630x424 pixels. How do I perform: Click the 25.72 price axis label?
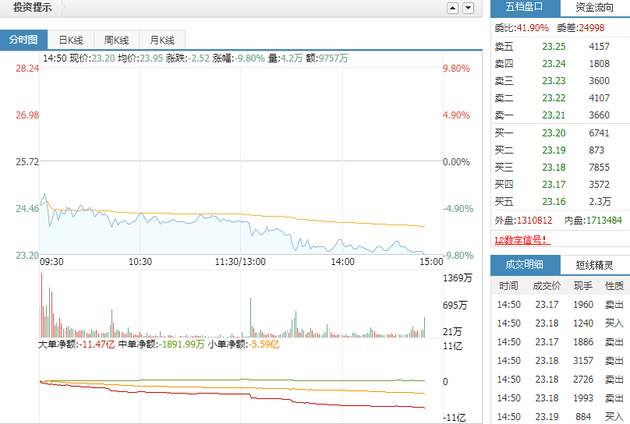pos(27,162)
